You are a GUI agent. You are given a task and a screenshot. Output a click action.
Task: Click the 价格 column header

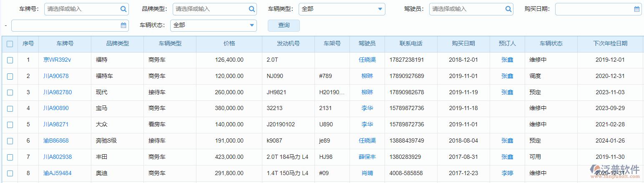click(x=229, y=44)
